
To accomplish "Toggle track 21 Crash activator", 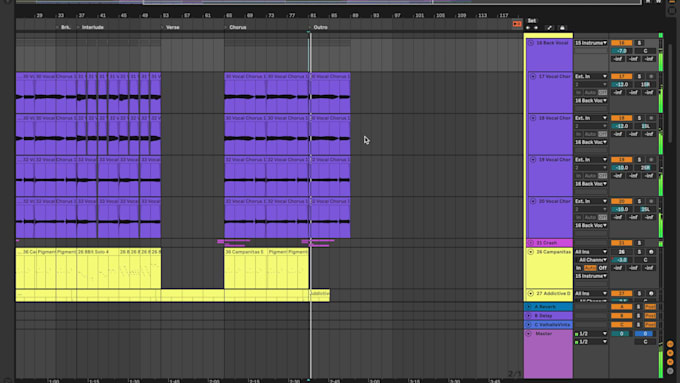I will [621, 243].
